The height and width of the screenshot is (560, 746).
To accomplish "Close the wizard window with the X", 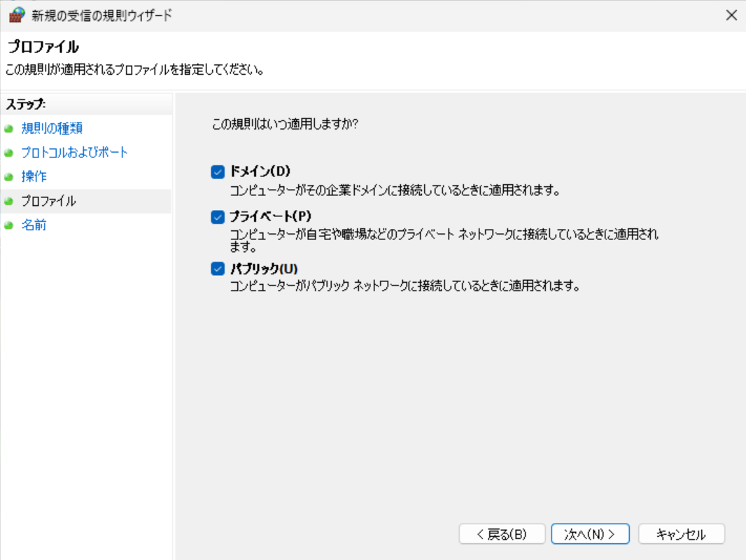I will click(731, 15).
